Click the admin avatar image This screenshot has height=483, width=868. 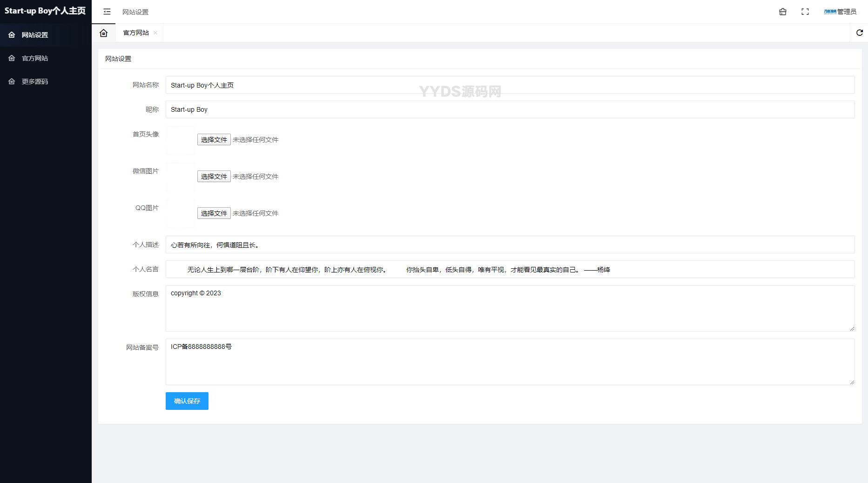(830, 12)
